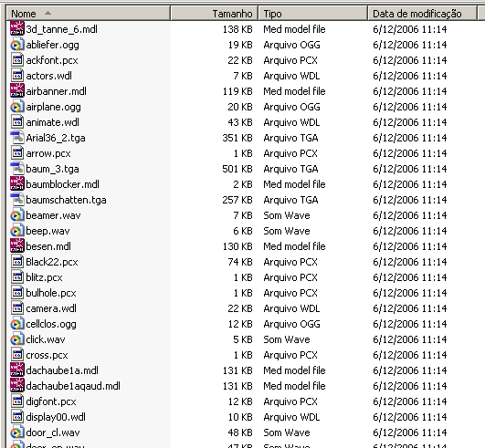Click the ascending sort arrow in Nome header
The height and width of the screenshot is (448, 485).
47,13
